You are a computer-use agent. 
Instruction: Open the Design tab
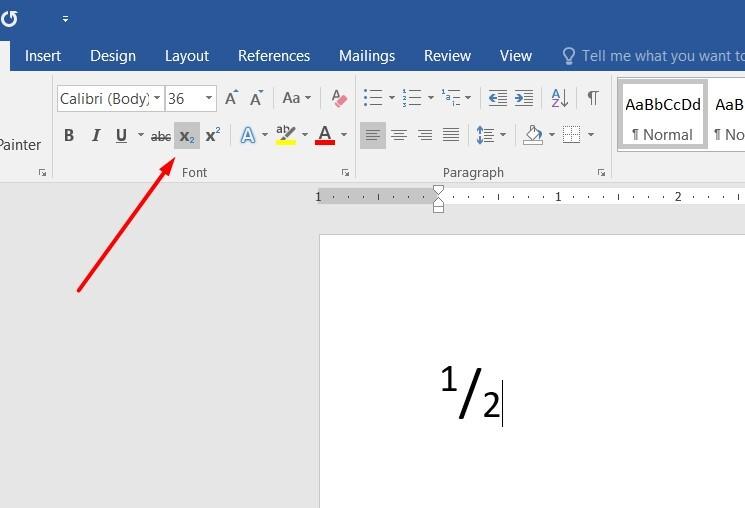113,56
